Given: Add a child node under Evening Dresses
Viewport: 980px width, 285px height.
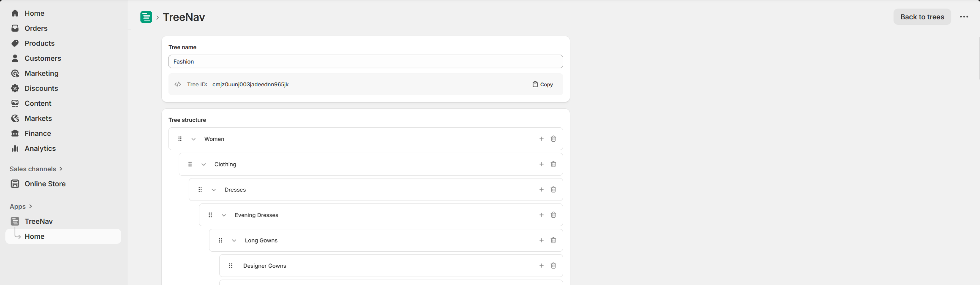Looking at the screenshot, I should pyautogui.click(x=541, y=215).
